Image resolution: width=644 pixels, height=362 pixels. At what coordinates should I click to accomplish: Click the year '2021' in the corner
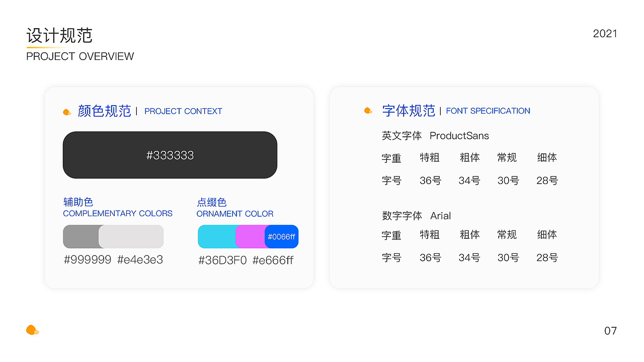(605, 34)
